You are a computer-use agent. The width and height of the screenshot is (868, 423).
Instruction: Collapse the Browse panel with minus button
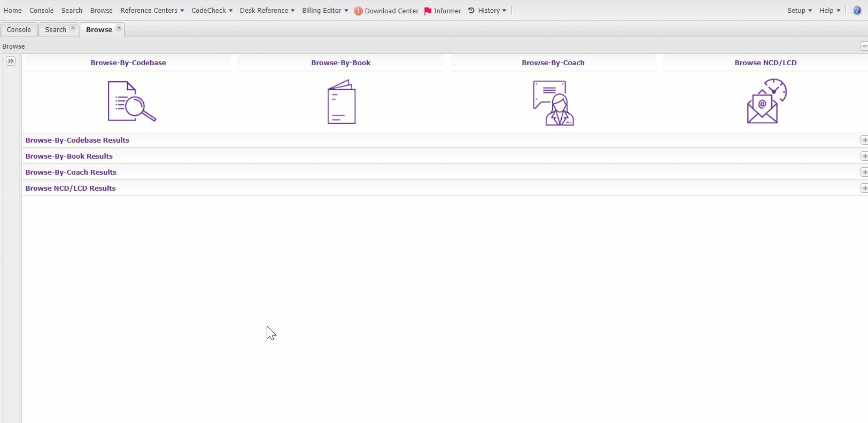pyautogui.click(x=864, y=46)
